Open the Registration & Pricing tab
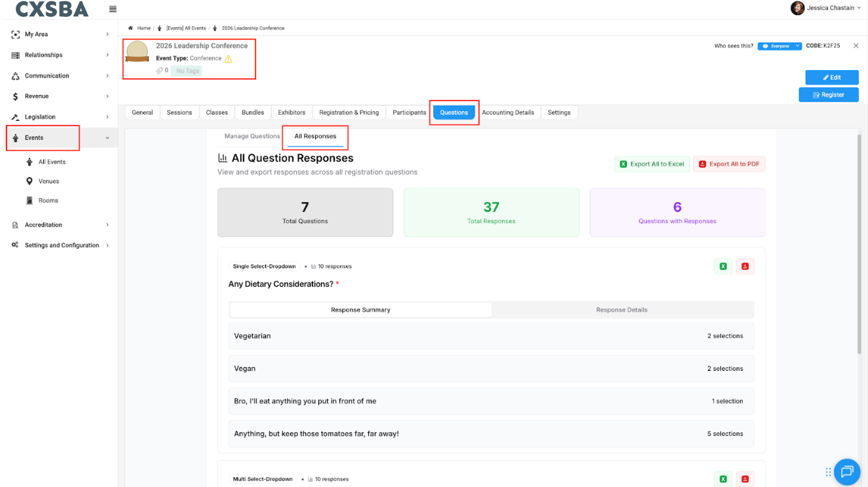This screenshot has width=868, height=487. (349, 113)
